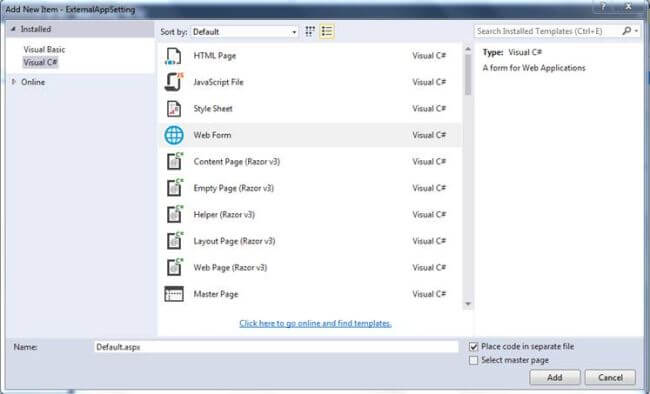Click the Helper (Razor v3) icon
Screen dimensions: 650x394
175,214
